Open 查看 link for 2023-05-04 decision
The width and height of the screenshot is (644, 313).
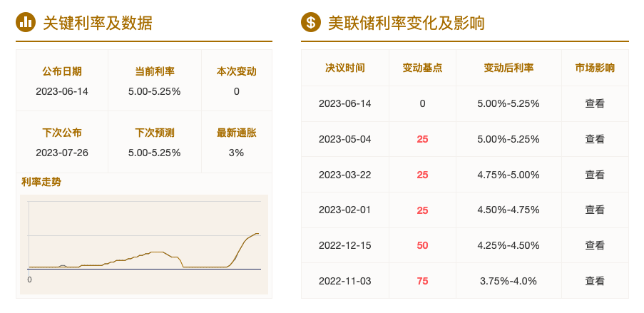tap(595, 139)
